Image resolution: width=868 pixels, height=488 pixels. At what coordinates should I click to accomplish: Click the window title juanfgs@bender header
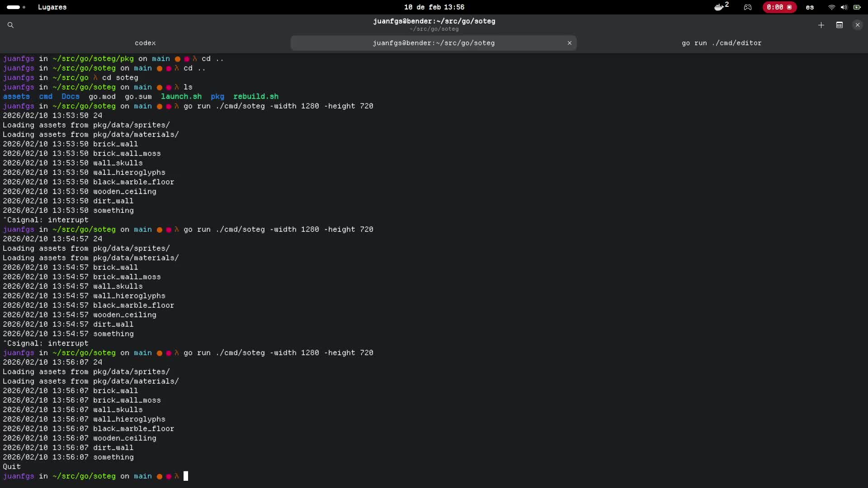pos(434,21)
